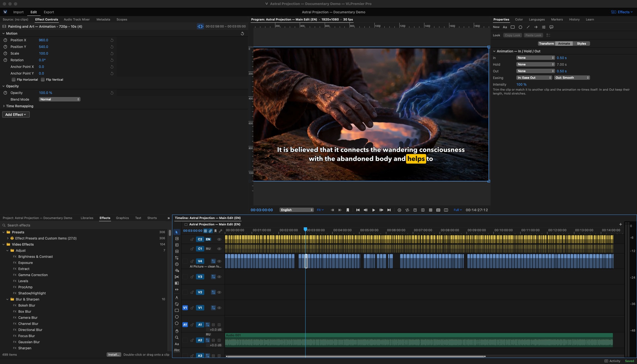Toggle the lock on track V3
Viewport: 637px width, 364px height.
click(x=192, y=277)
